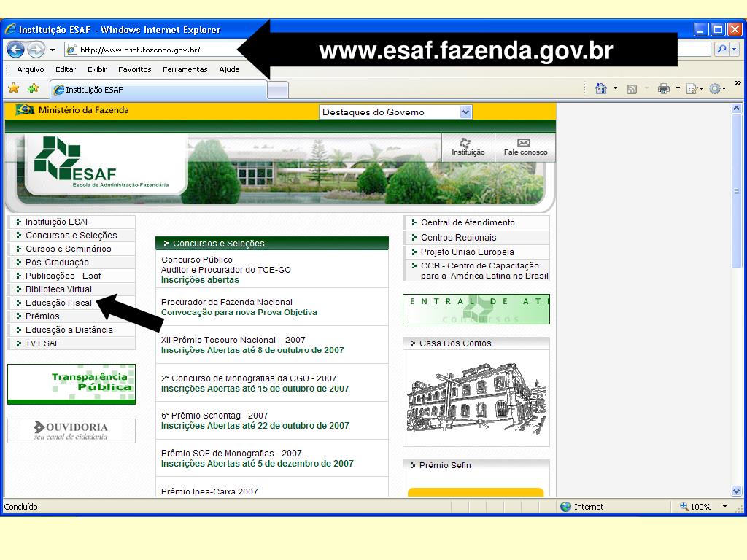This screenshot has width=747, height=560.
Task: Open a new blank tab
Action: tap(278, 90)
